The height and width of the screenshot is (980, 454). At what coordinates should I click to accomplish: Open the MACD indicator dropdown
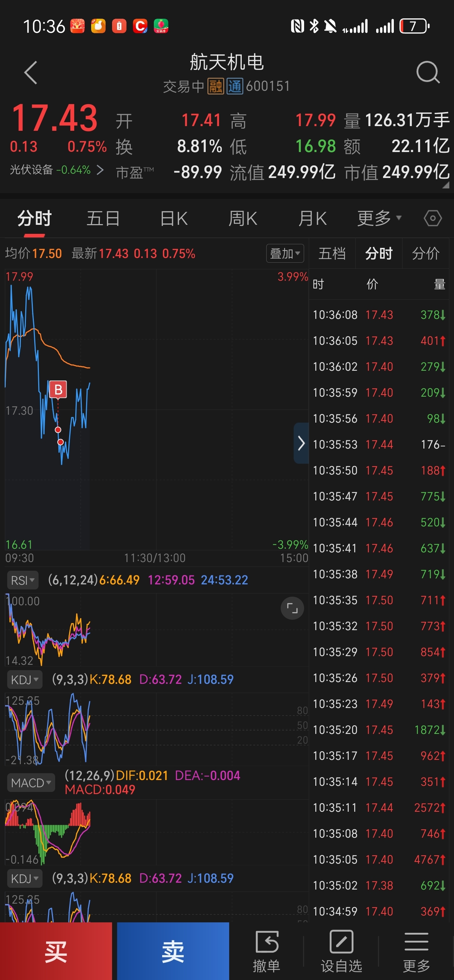[31, 783]
